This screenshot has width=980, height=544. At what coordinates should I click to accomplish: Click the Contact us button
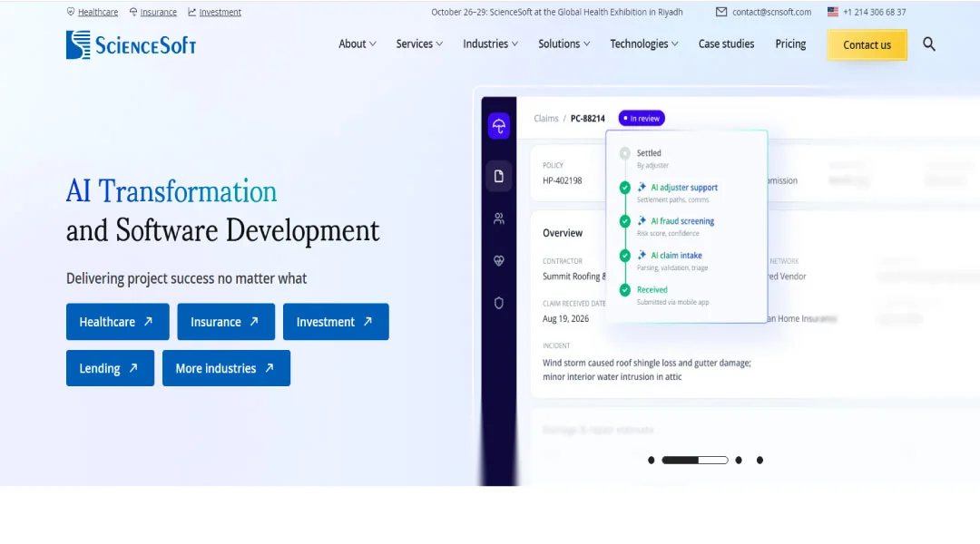(x=867, y=45)
